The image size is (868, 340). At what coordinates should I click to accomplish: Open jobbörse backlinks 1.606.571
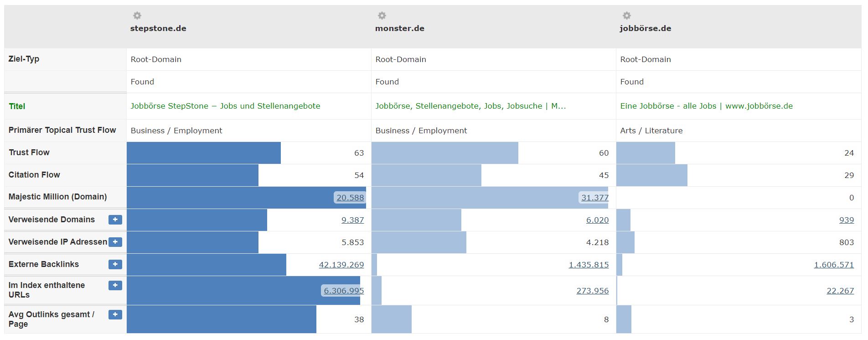[x=834, y=265]
